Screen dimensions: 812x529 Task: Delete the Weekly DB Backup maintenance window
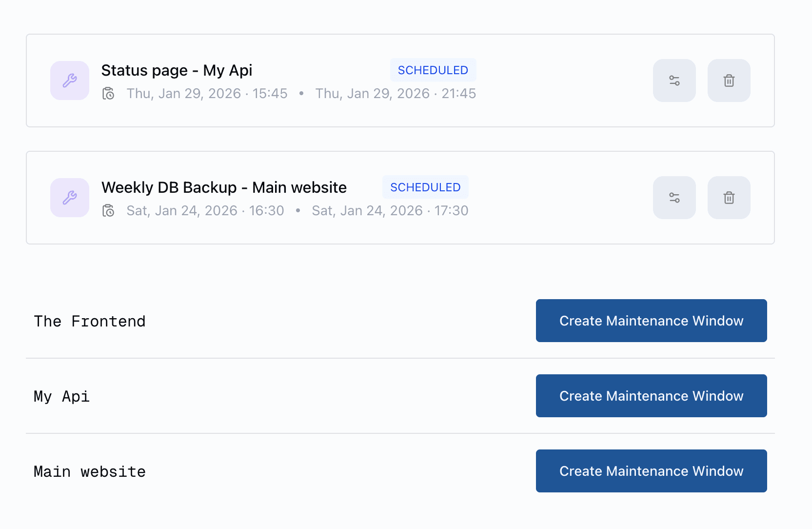(729, 198)
